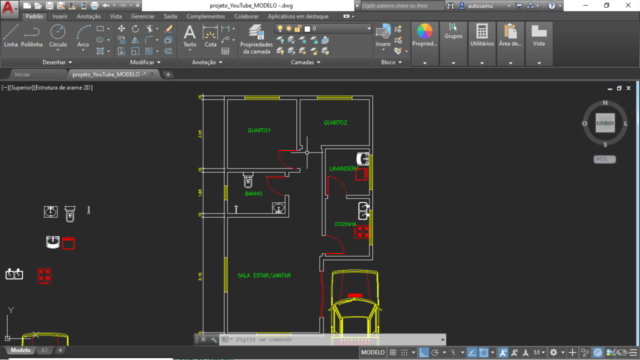Expand the Bloco panel
The image size is (640, 360).
pos(391,62)
